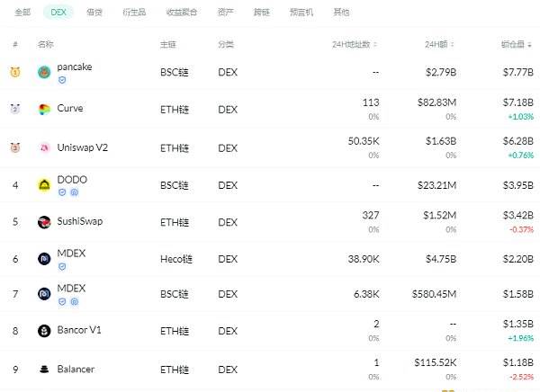This screenshot has width=540, height=392.
Task: Sort by 24H address count column
Action: (355, 44)
